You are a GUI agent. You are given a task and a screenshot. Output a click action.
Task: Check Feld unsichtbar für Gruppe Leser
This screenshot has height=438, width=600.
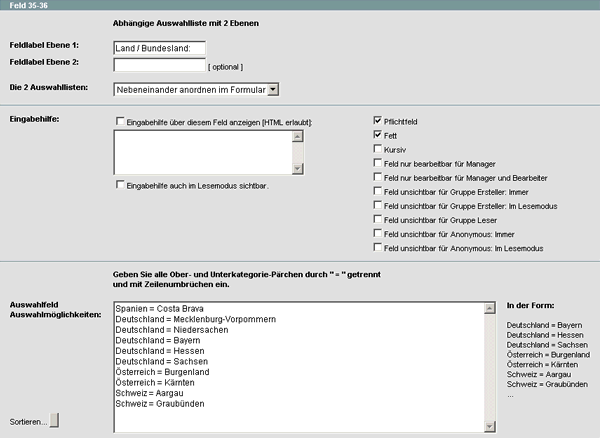click(378, 219)
